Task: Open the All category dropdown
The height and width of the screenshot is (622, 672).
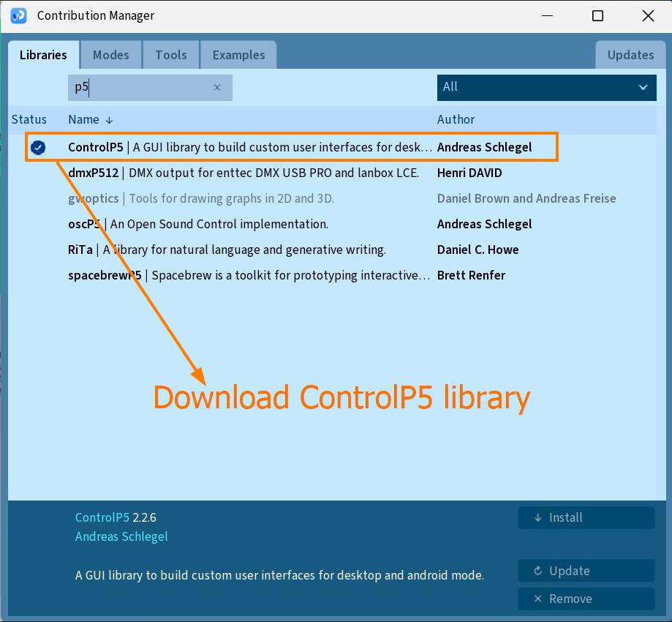Action: point(546,88)
